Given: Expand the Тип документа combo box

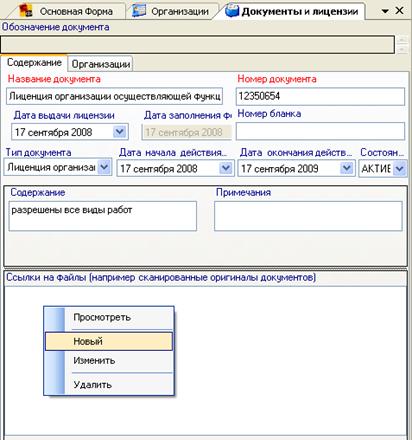Looking at the screenshot, I should tap(104, 167).
